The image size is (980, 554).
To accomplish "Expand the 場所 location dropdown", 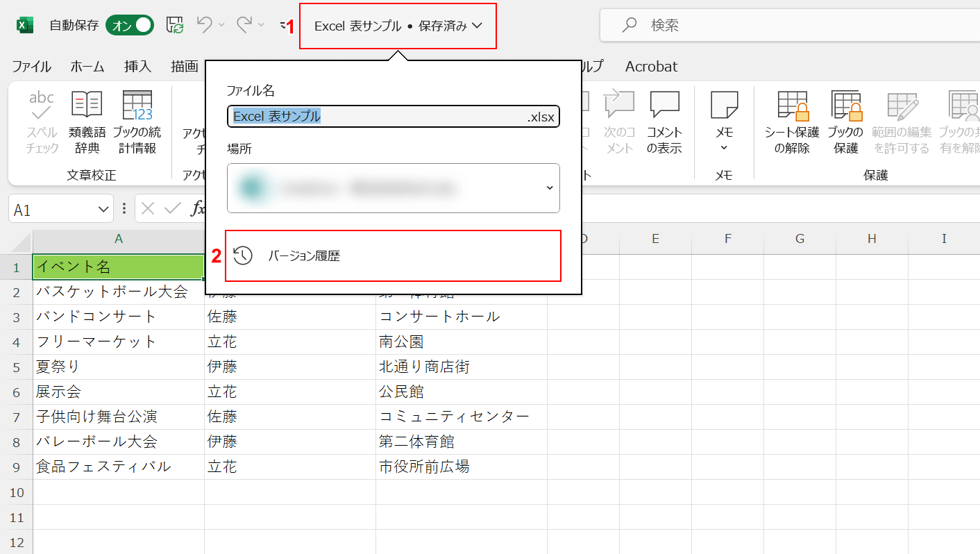I will (x=394, y=188).
